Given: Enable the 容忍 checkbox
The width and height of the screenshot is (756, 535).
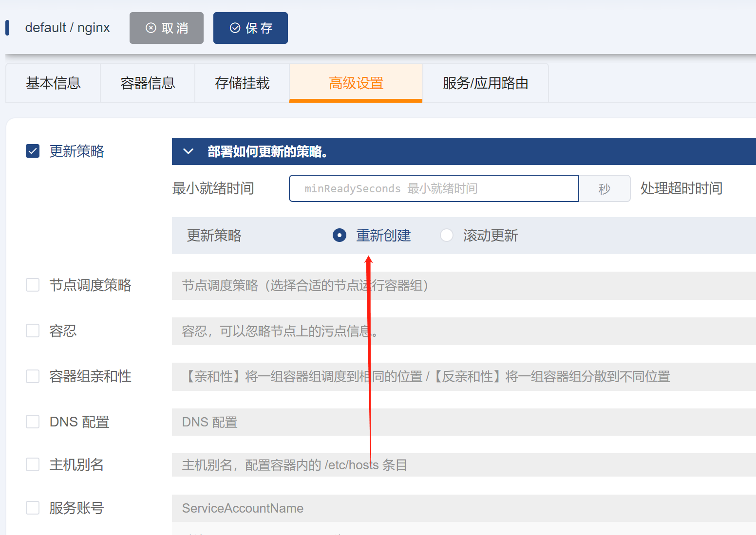Looking at the screenshot, I should (x=32, y=331).
